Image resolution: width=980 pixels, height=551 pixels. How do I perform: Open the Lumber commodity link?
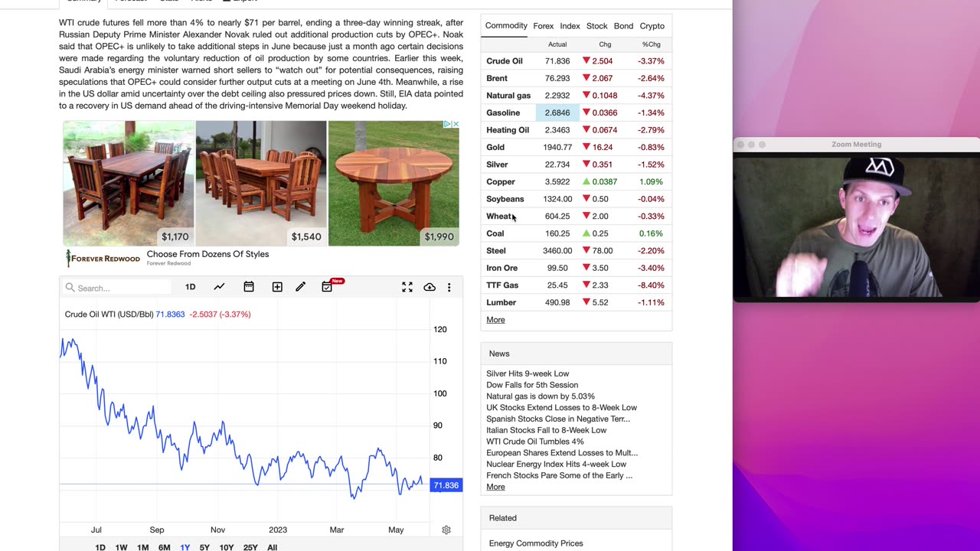pos(501,302)
